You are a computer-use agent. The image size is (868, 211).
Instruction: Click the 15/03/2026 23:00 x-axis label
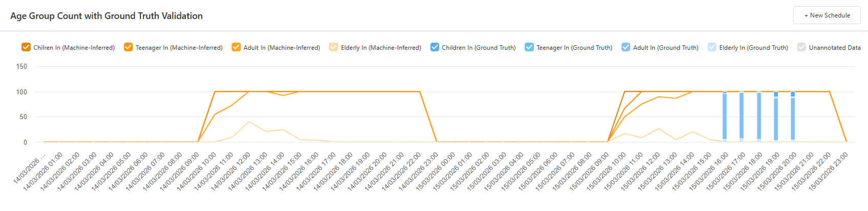[830, 171]
